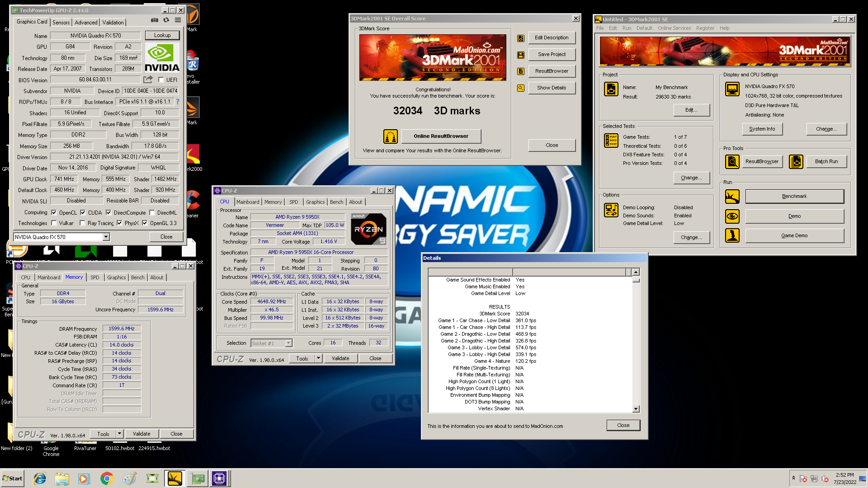This screenshot has height=488, width=868.
Task: Open the NVIDIA Quadro FX 570 GPU dropdown
Action: tap(106, 237)
